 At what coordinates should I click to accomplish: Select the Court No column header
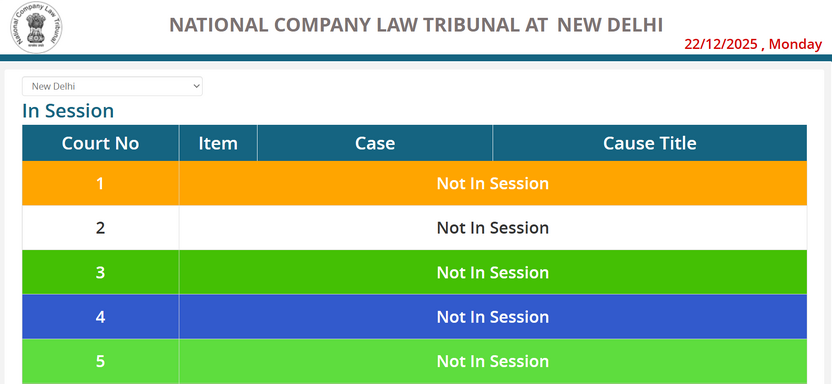click(x=100, y=143)
